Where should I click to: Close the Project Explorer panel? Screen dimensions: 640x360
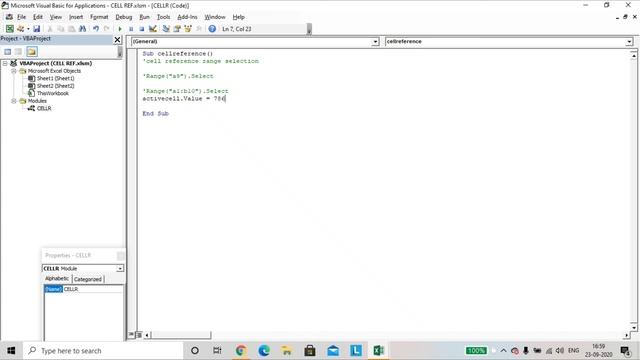[117, 39]
